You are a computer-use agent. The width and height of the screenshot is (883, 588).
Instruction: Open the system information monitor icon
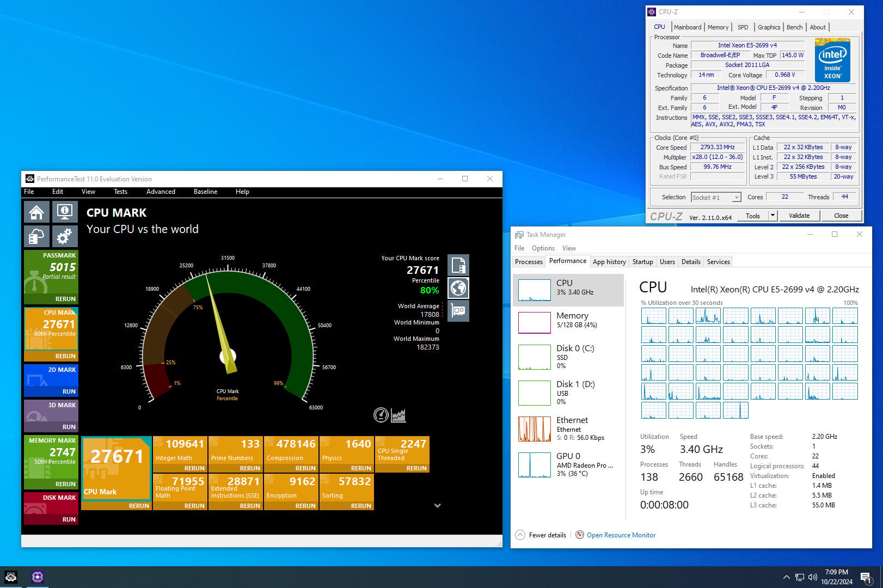pos(65,212)
